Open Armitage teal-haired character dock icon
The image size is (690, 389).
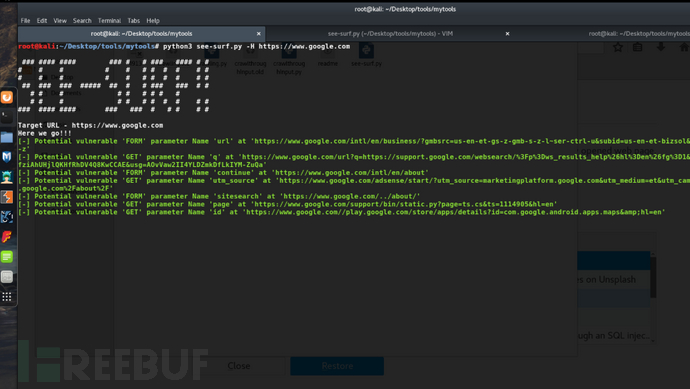coord(7,177)
